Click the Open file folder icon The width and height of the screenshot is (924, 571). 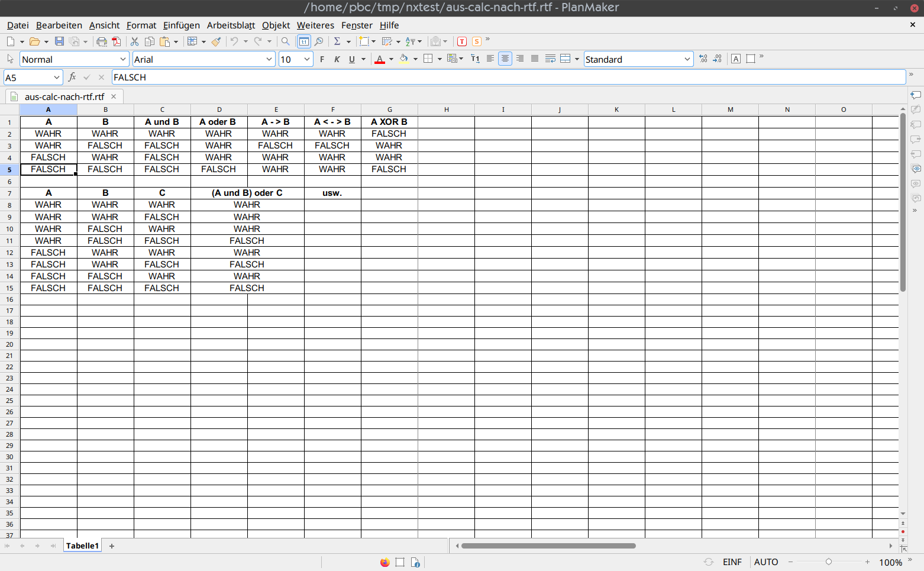[x=34, y=41]
